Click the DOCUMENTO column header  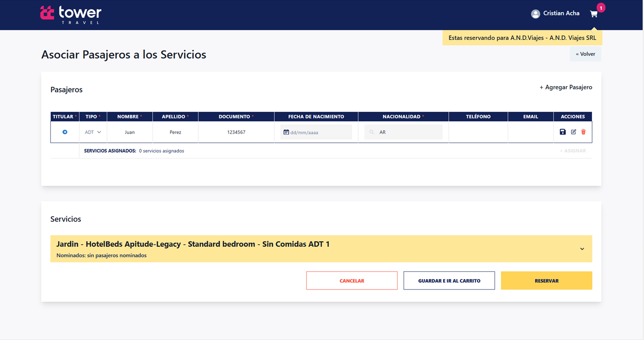click(236, 117)
